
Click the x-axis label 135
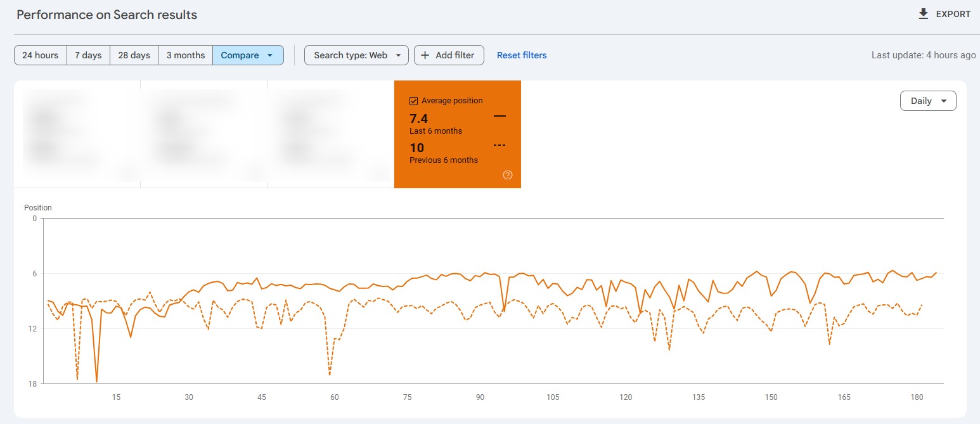coord(699,397)
